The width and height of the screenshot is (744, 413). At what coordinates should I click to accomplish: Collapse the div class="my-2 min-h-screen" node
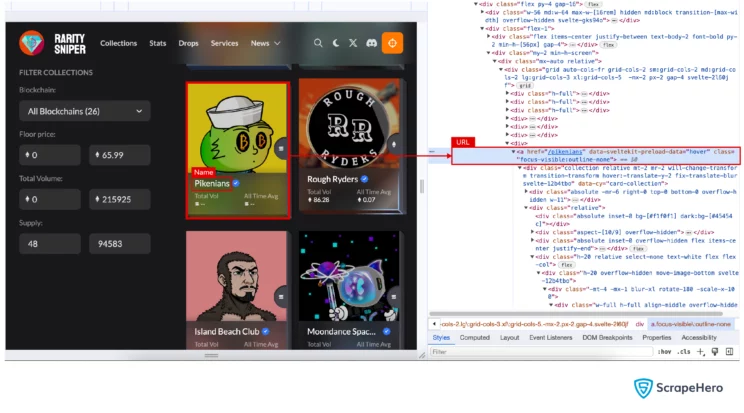click(x=488, y=53)
